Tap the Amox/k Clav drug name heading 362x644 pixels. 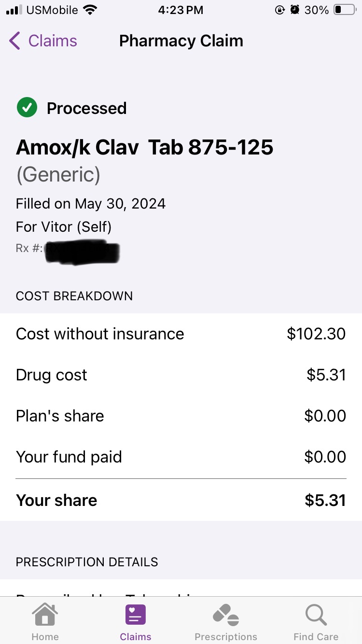click(145, 147)
